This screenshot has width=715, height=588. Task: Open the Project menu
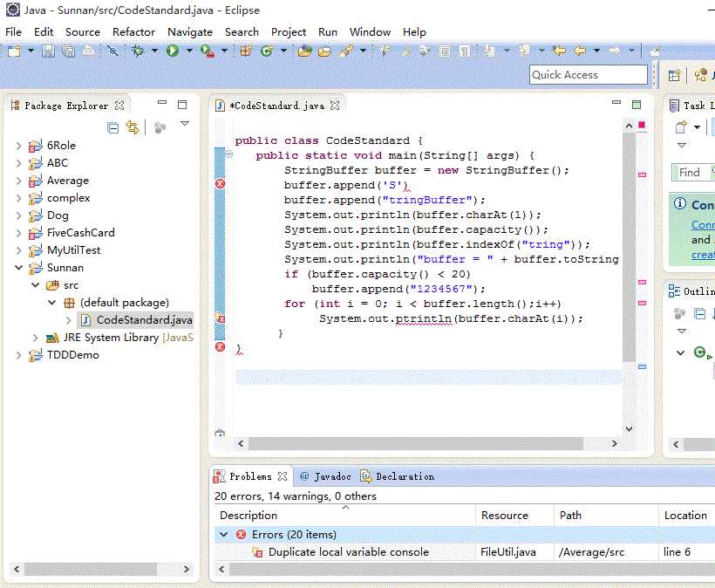pos(289,32)
